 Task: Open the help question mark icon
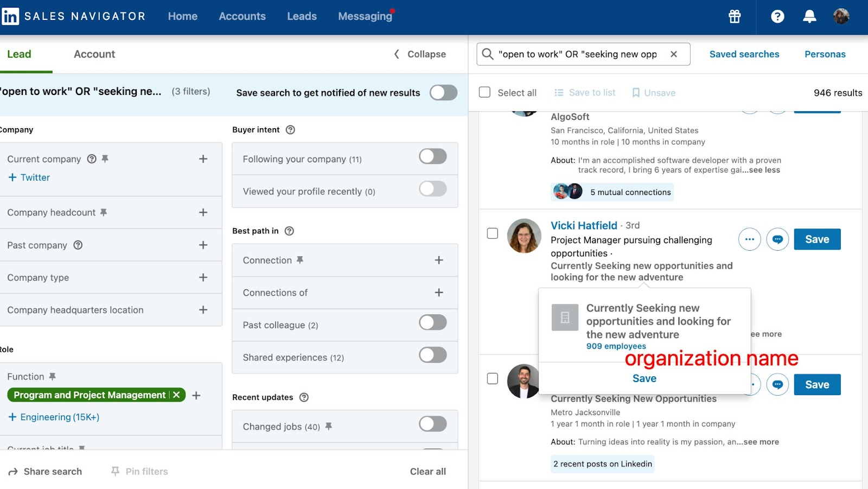(777, 16)
